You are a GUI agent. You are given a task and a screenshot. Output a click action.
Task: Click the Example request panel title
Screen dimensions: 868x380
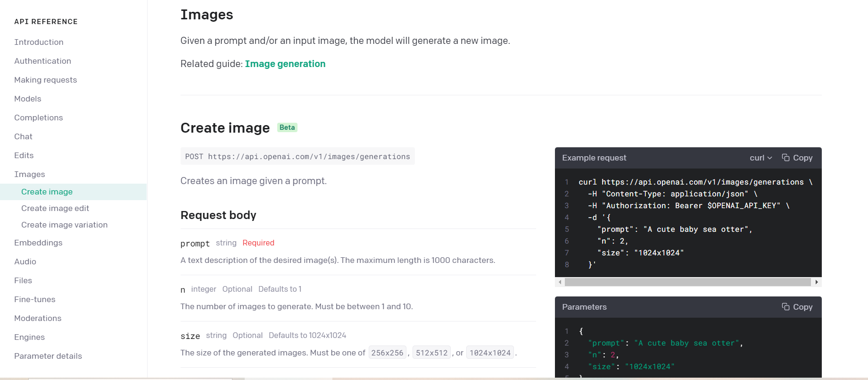[x=594, y=158]
